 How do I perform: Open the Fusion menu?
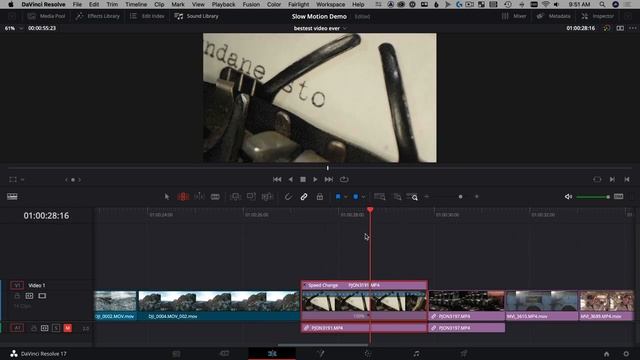(251, 4)
